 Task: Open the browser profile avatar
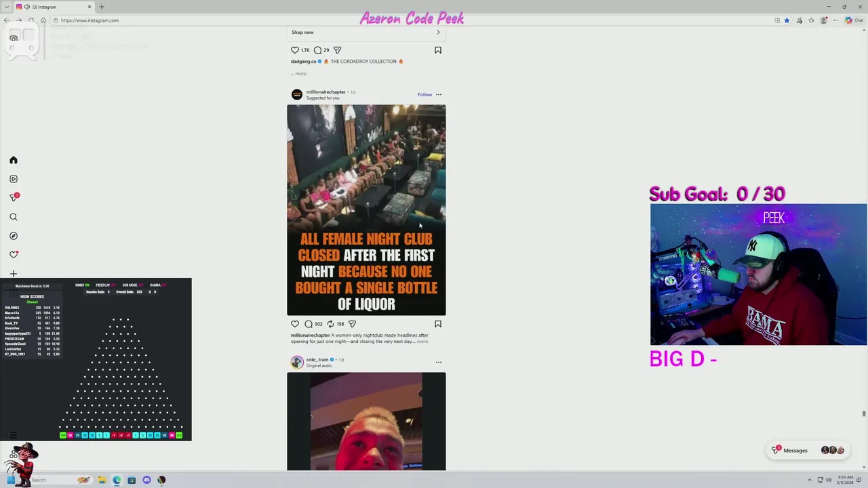pos(823,20)
